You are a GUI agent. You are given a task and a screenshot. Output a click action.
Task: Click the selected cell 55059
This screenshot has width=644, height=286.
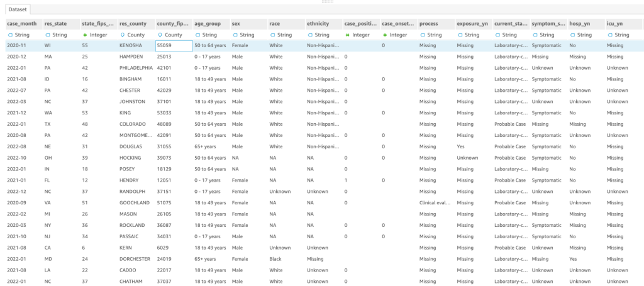174,45
